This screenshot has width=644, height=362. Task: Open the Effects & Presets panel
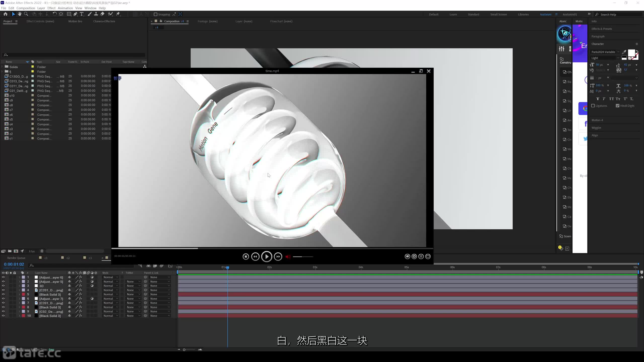(602, 29)
